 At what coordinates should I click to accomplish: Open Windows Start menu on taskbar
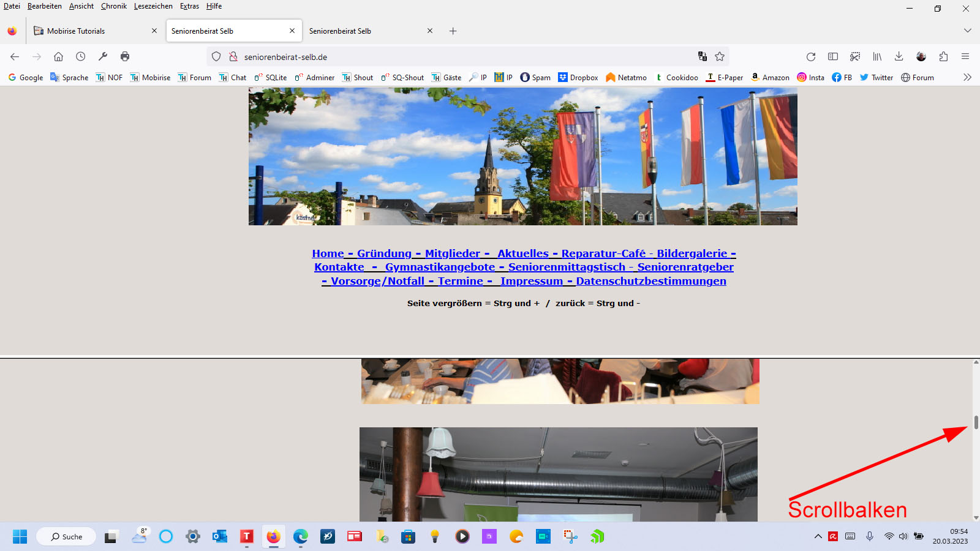pyautogui.click(x=20, y=537)
